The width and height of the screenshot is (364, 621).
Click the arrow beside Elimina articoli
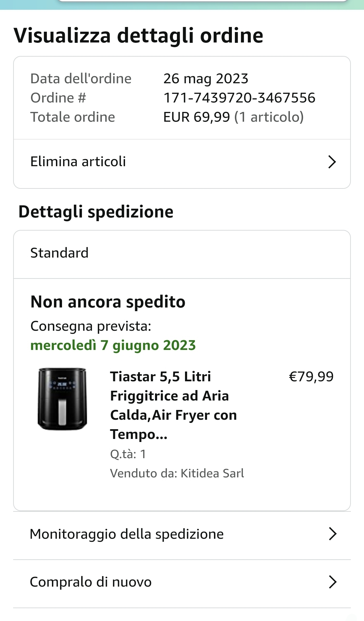(x=332, y=162)
